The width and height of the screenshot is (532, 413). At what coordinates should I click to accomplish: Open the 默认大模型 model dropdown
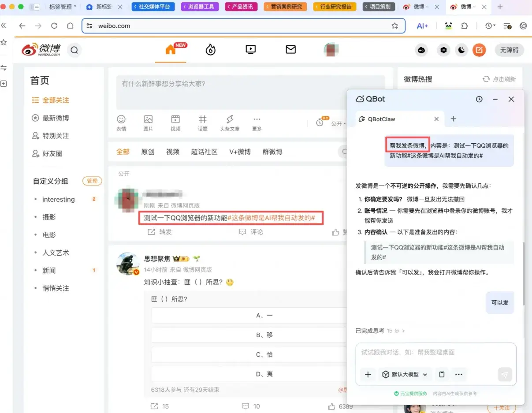coord(404,374)
